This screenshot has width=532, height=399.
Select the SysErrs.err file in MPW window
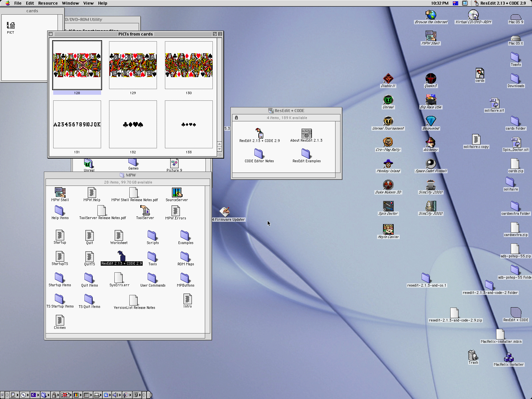(119, 278)
